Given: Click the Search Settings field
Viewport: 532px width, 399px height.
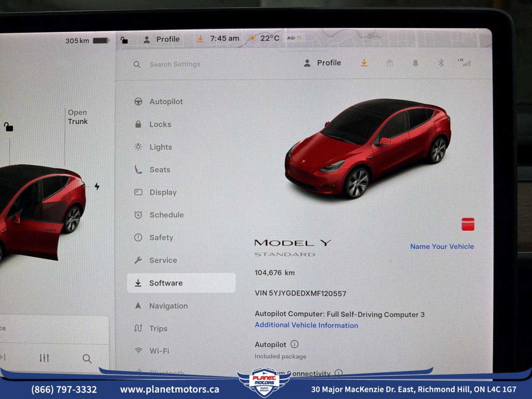Looking at the screenshot, I should click(175, 64).
